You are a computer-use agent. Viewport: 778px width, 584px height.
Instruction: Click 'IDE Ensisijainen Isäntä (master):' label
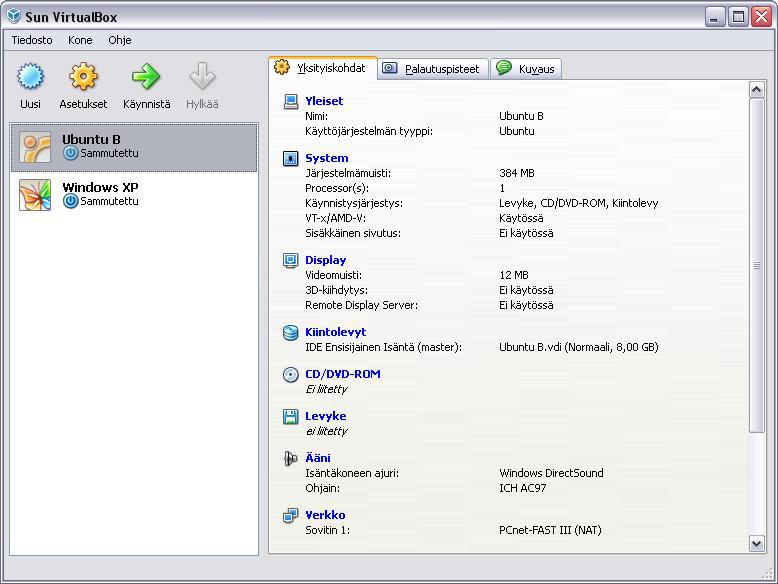(x=383, y=347)
